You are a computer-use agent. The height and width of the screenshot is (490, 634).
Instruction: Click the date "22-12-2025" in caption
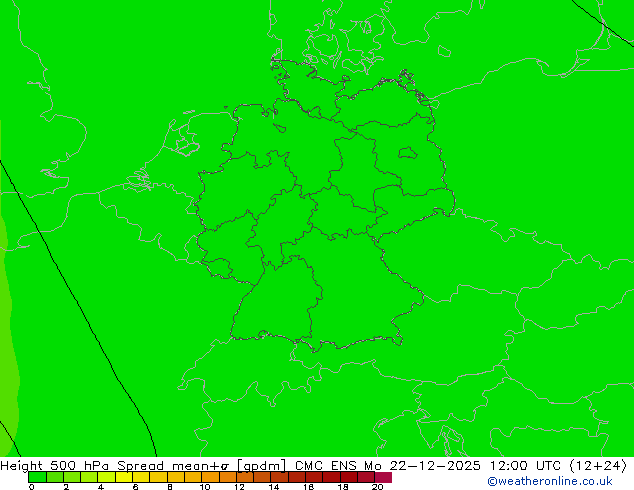[435, 466]
